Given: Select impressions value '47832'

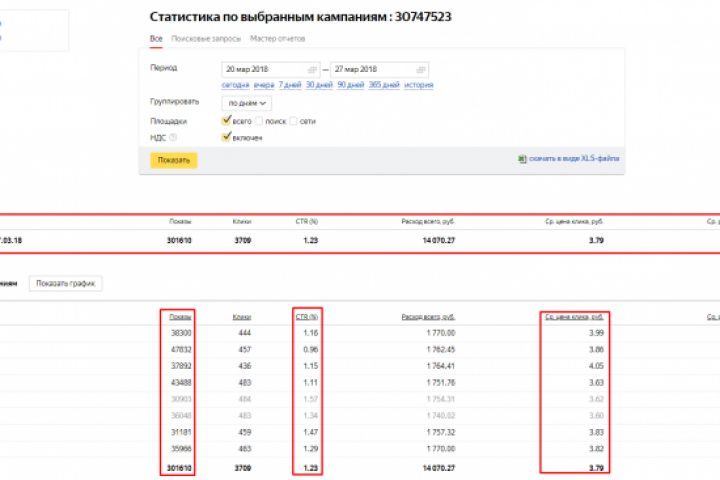Looking at the screenshot, I should tap(181, 350).
